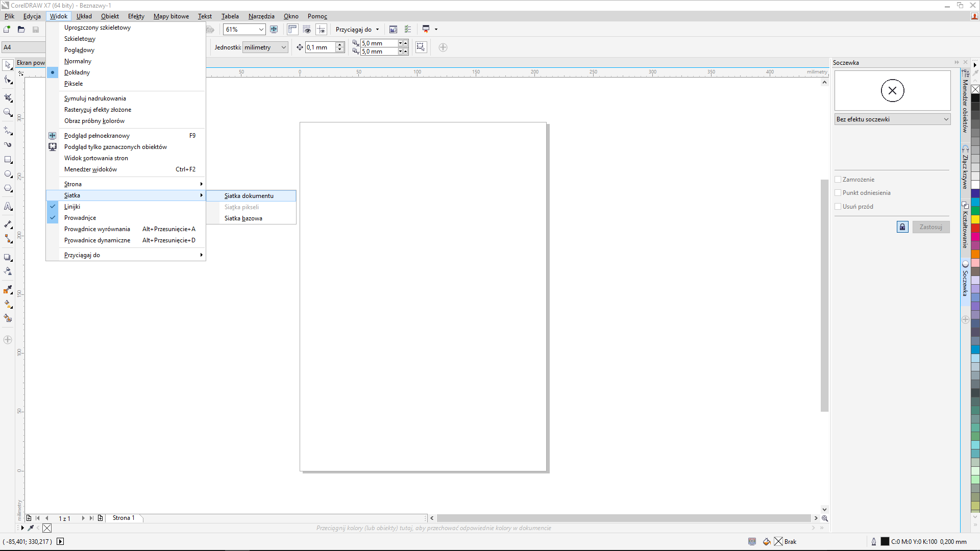
Task: Click the red color swatch in palette
Action: (975, 228)
